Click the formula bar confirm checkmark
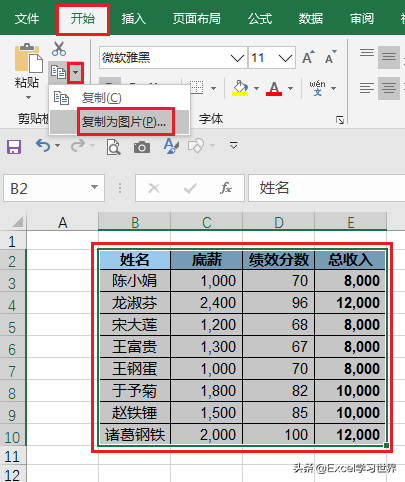 pyautogui.click(x=190, y=189)
